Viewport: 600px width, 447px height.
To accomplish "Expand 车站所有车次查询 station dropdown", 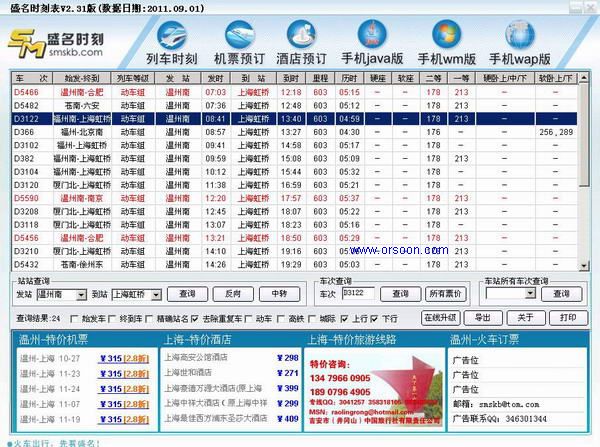I will pos(530,294).
